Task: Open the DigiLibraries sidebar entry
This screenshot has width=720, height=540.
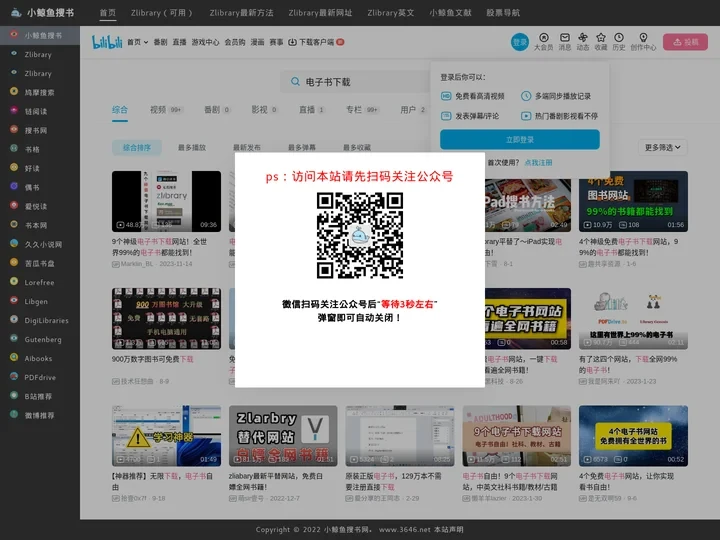Action: 40,321
